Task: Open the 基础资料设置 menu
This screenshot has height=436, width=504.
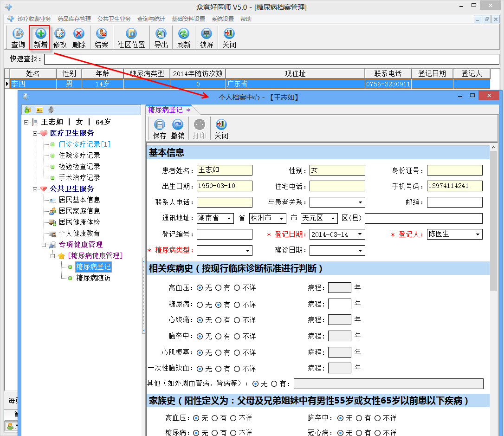Action: (x=188, y=19)
